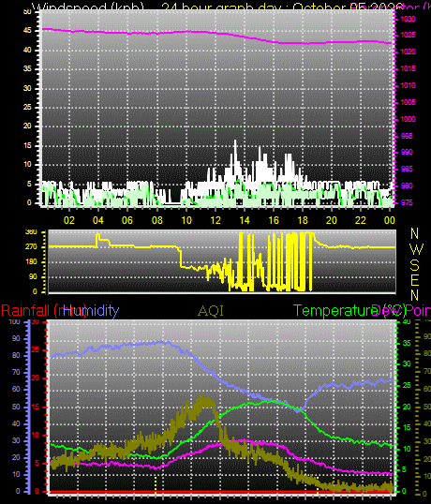Click the 16 hour label on time axis
This screenshot has height=504, width=431.
tap(274, 220)
